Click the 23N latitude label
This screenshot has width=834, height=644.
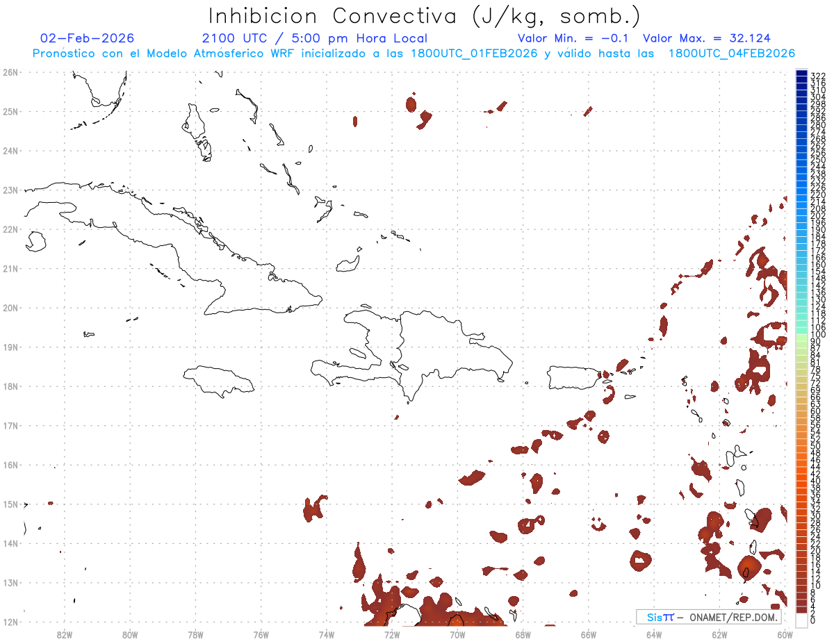10,190
